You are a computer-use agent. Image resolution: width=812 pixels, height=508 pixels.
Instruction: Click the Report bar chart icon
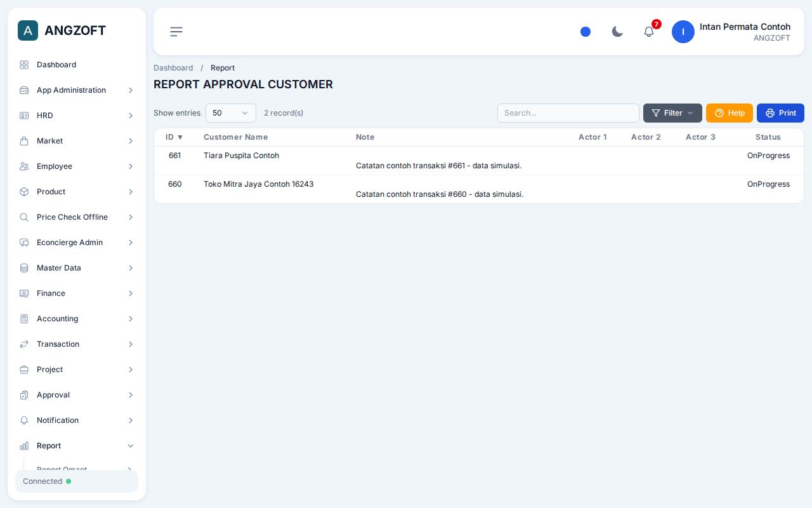pyautogui.click(x=24, y=446)
